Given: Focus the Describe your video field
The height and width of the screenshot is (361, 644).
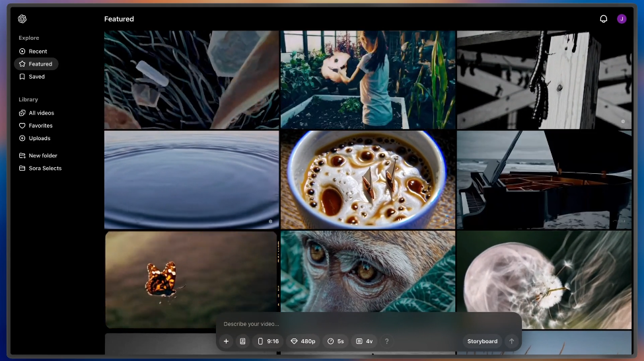Looking at the screenshot, I should pos(369,324).
